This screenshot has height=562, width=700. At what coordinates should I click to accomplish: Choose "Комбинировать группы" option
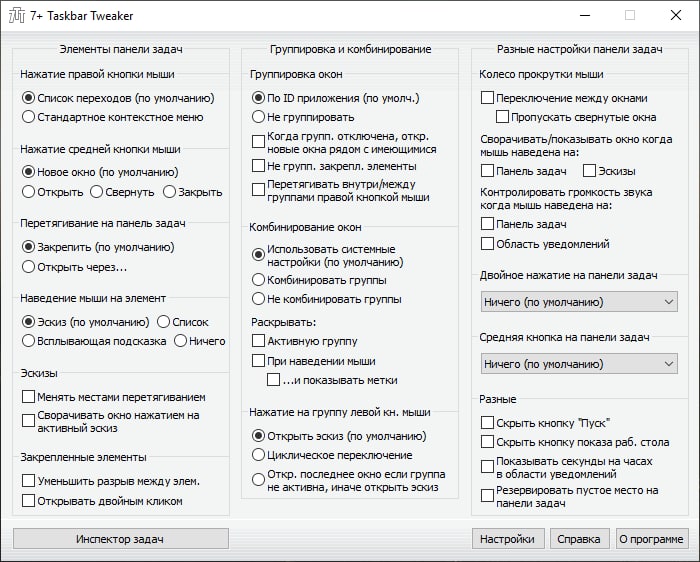click(x=259, y=280)
